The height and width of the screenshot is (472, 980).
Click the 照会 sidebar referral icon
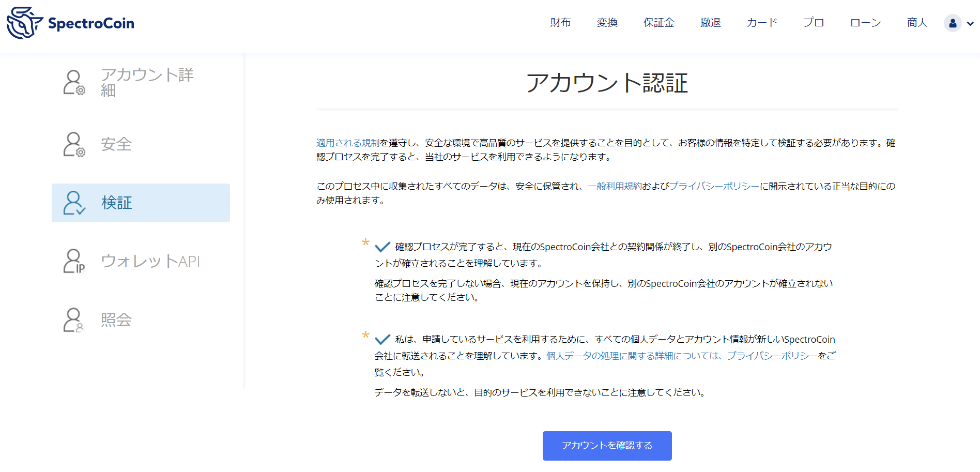click(74, 320)
